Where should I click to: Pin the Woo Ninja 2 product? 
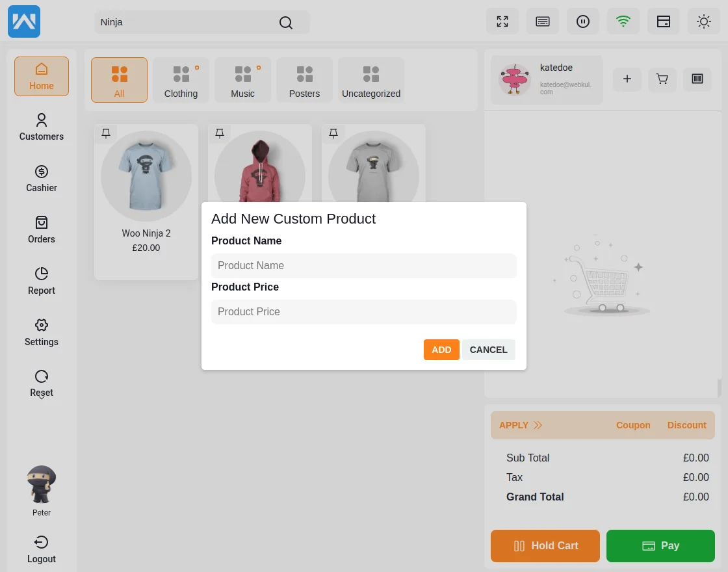(x=106, y=133)
